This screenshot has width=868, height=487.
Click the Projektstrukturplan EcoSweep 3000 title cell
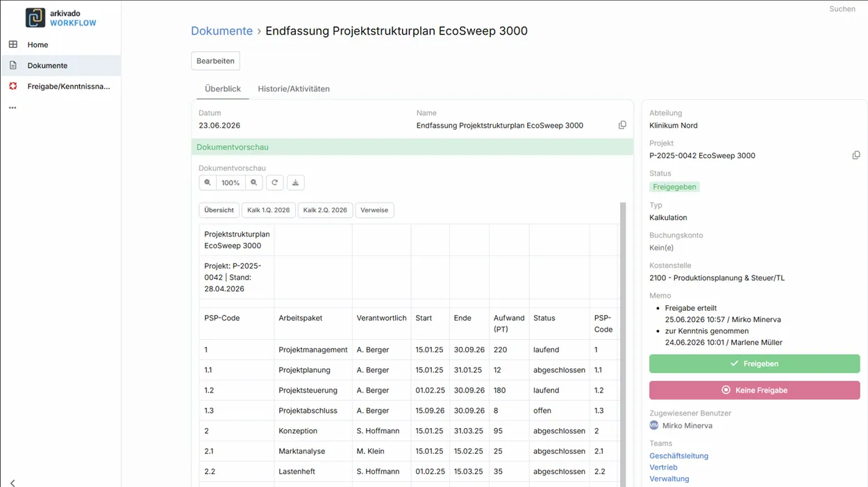237,240
